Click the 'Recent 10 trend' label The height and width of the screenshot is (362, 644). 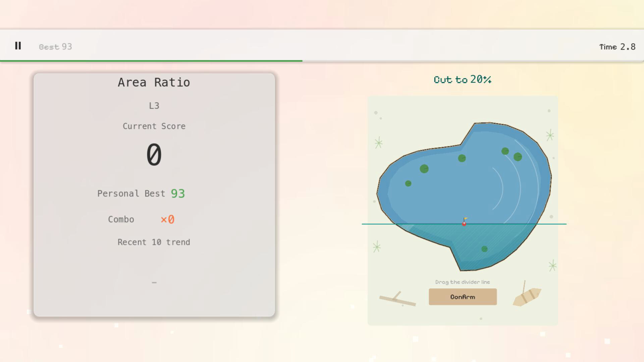(154, 242)
